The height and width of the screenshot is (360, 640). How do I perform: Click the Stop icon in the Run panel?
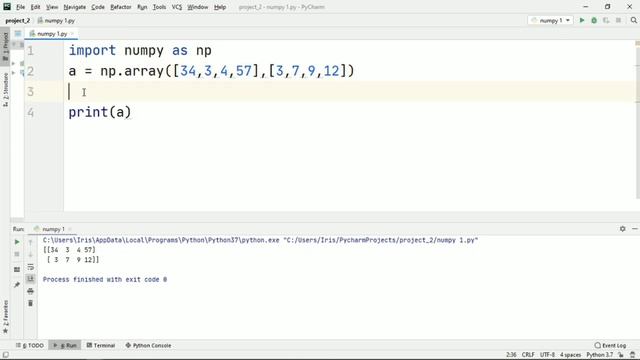pos(17,254)
